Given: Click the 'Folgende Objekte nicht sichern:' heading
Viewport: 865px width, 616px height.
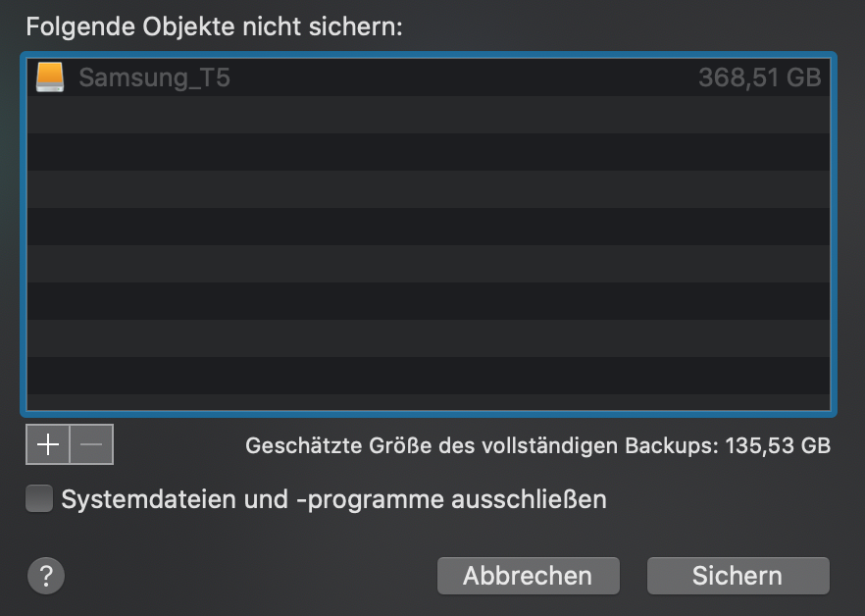Looking at the screenshot, I should tap(215, 26).
